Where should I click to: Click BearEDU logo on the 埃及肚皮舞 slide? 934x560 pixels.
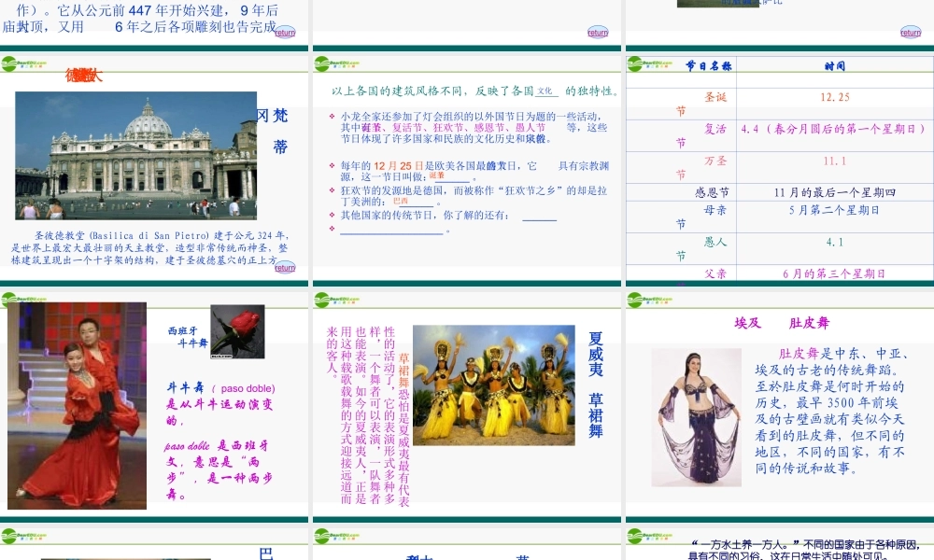click(650, 300)
